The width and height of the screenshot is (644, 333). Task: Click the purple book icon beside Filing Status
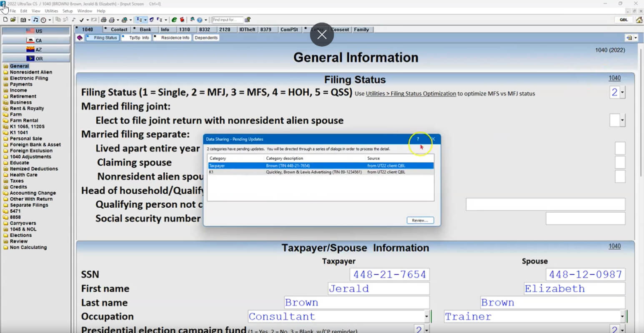pyautogui.click(x=80, y=37)
